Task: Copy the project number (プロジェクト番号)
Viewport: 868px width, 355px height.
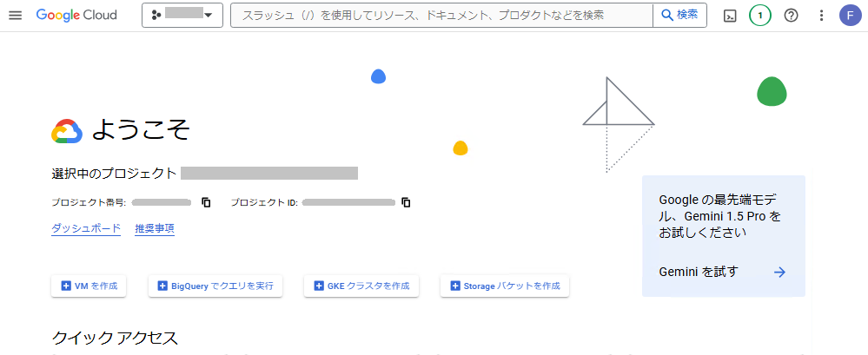Action: coord(206,202)
